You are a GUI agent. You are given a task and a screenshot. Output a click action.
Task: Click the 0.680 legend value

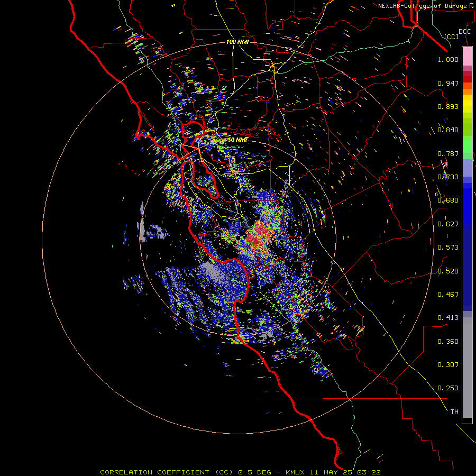click(448, 200)
